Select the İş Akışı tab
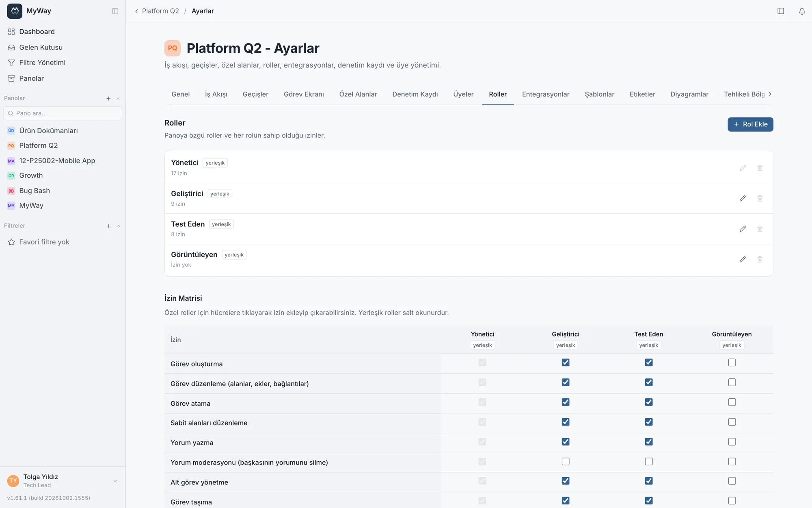Screen dimensions: 812x508 point(216,94)
